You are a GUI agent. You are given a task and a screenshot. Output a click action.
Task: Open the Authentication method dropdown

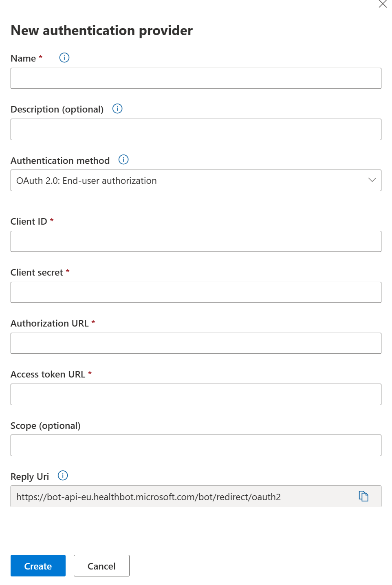196,181
